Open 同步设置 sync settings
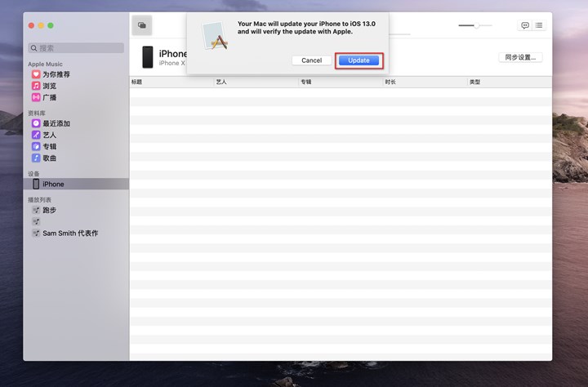Image resolution: width=588 pixels, height=387 pixels. click(520, 57)
